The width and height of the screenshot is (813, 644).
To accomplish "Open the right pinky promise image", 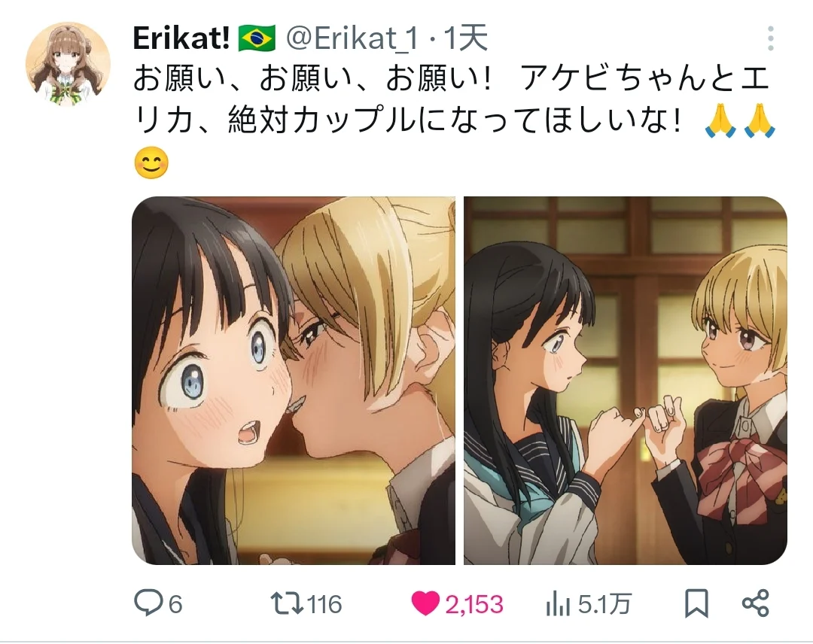I will [626, 380].
